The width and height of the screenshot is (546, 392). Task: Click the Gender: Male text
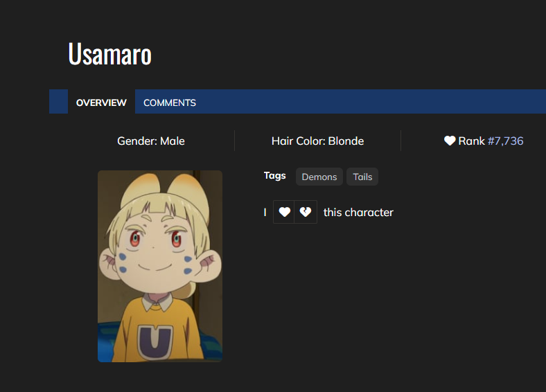(151, 141)
